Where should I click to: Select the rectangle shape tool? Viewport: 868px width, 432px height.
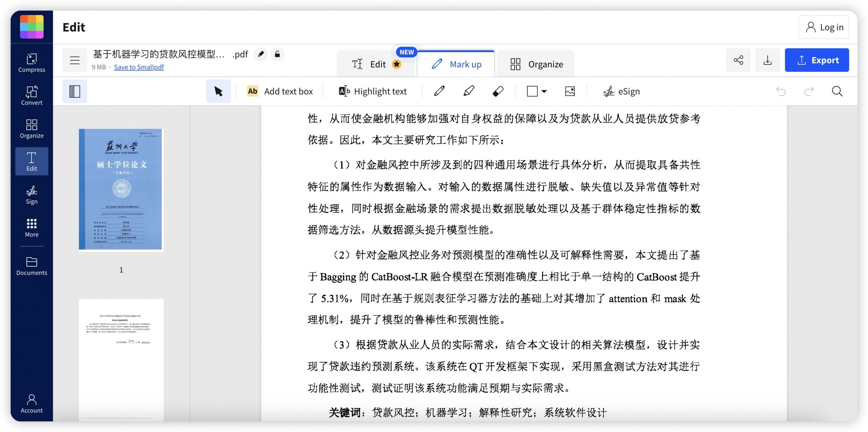pyautogui.click(x=532, y=91)
